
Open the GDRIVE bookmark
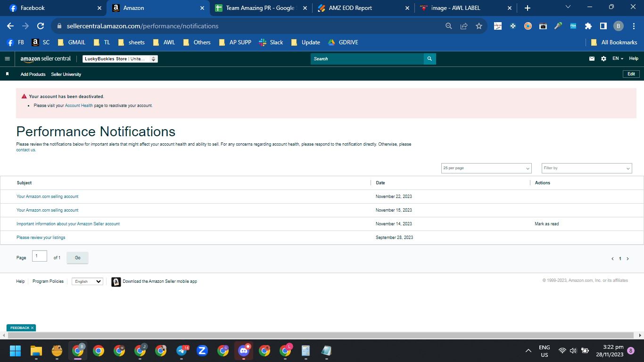point(343,42)
